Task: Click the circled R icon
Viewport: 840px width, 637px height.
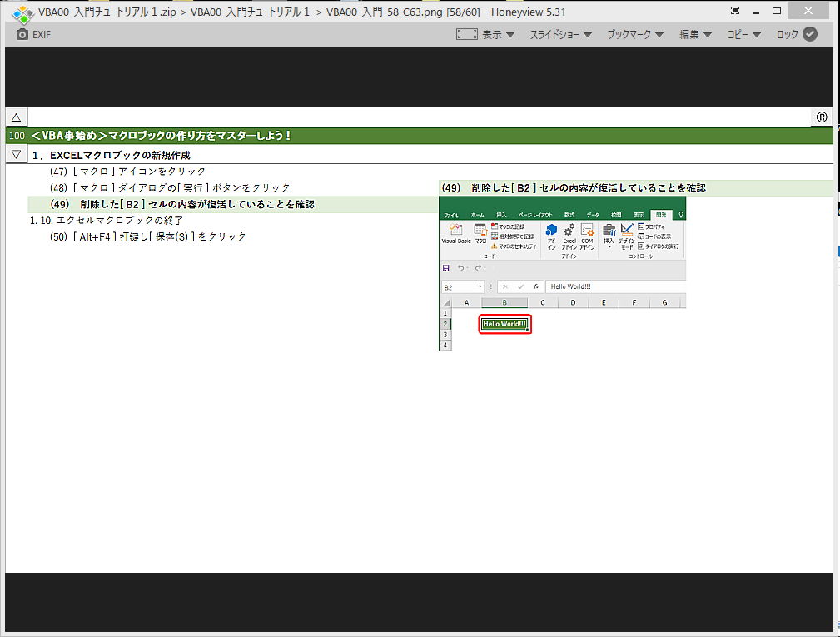Action: (822, 117)
